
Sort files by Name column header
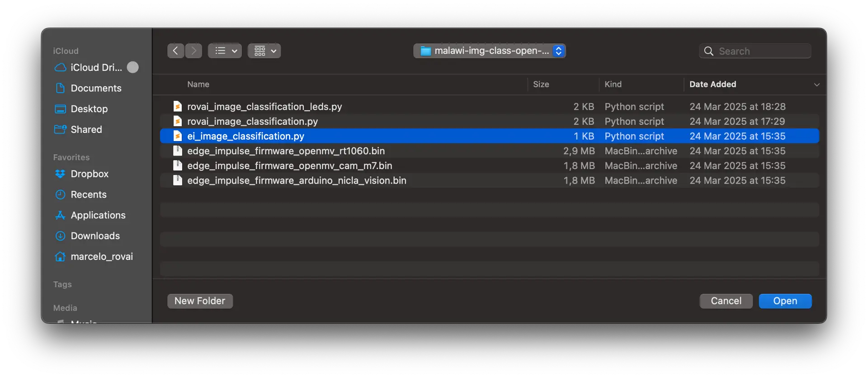(x=198, y=85)
